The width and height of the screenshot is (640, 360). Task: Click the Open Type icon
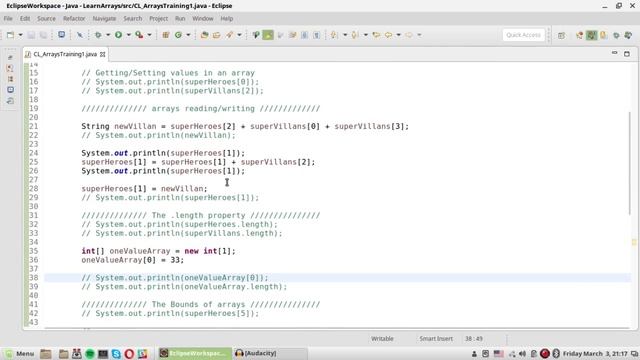204,35
